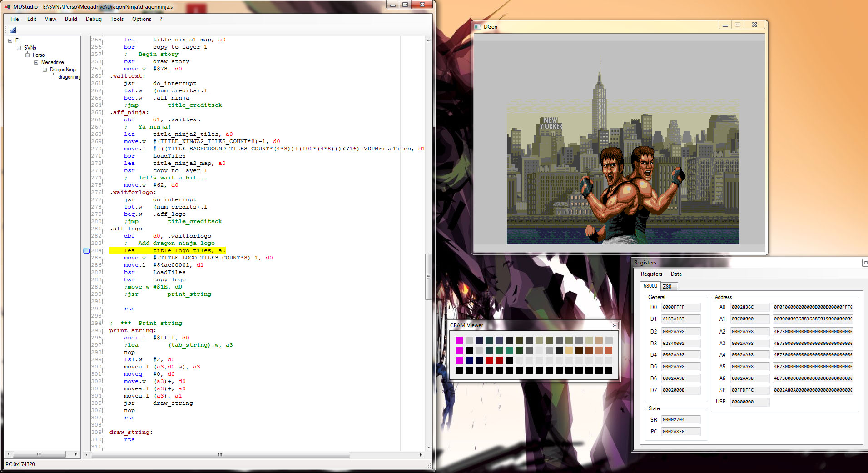Collapse the SVNs folder node
Screen dimensions: 868x473
(x=19, y=48)
